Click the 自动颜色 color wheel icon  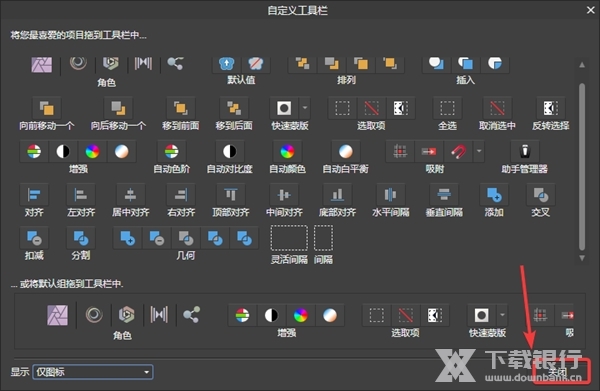pyautogui.click(x=287, y=152)
